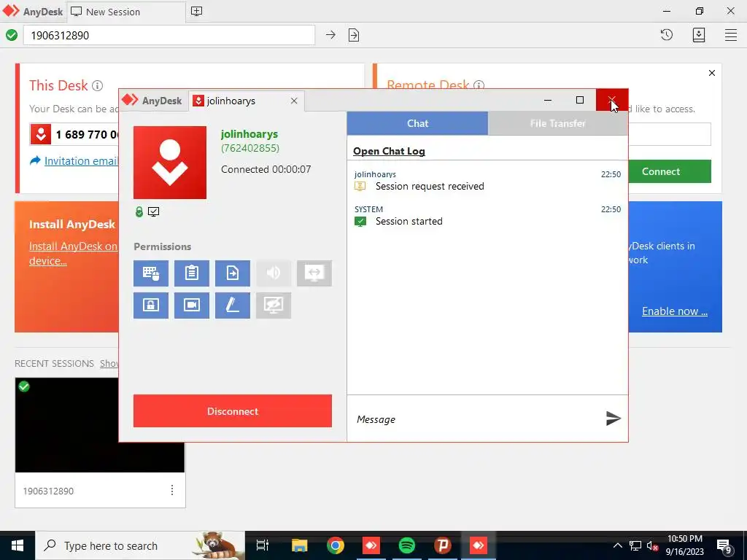This screenshot has height=560, width=747.
Task: Click the green lock encryption icon
Action: pyautogui.click(x=139, y=212)
